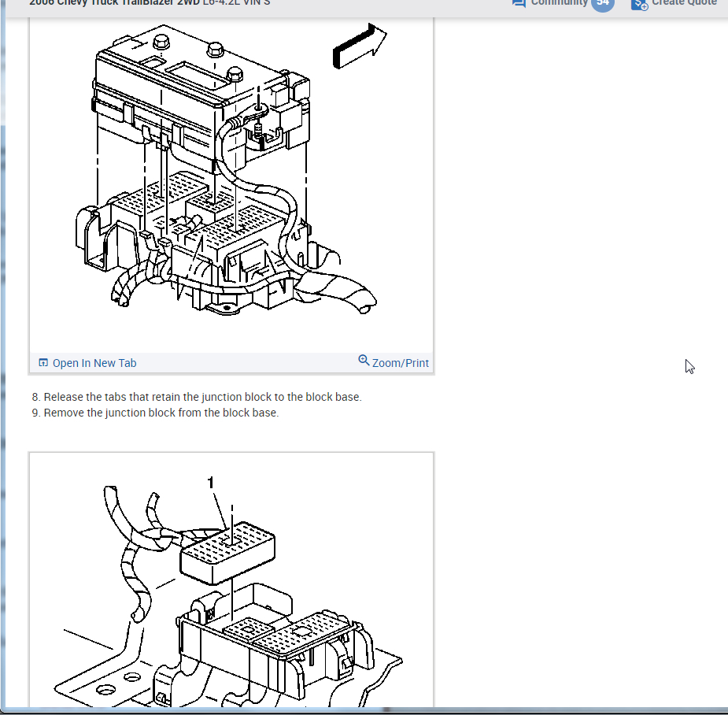This screenshot has width=728, height=715.
Task: Click step 8 'Release the tabs' text
Action: tap(197, 397)
